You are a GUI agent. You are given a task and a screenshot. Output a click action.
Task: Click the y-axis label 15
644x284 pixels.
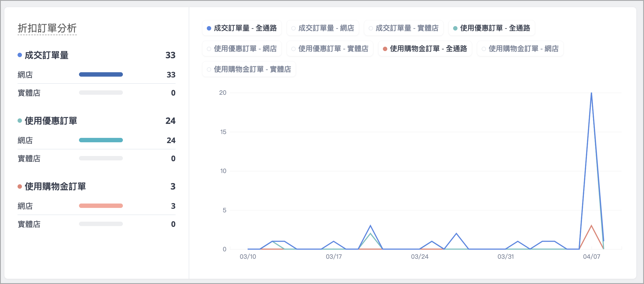point(223,132)
